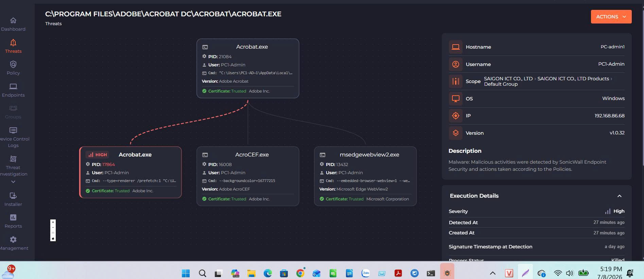Click the HIGH severity badge on Acrobat.exe

[x=98, y=155]
